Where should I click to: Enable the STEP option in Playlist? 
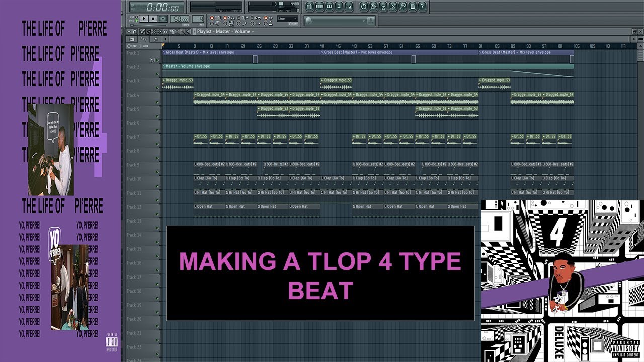pos(131,46)
